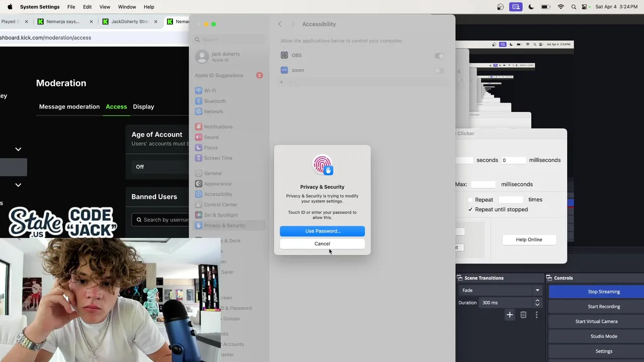Open transition properties three-dot menu
This screenshot has width=644, height=362.
[536, 315]
